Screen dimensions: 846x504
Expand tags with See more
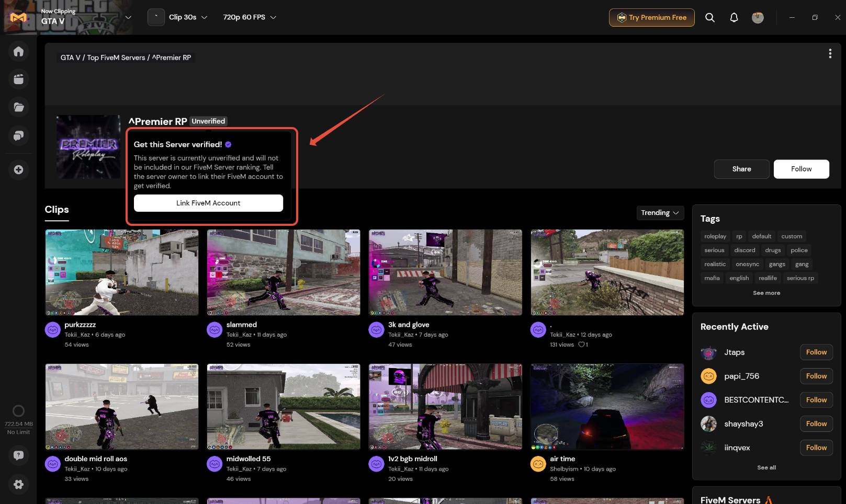click(x=766, y=293)
